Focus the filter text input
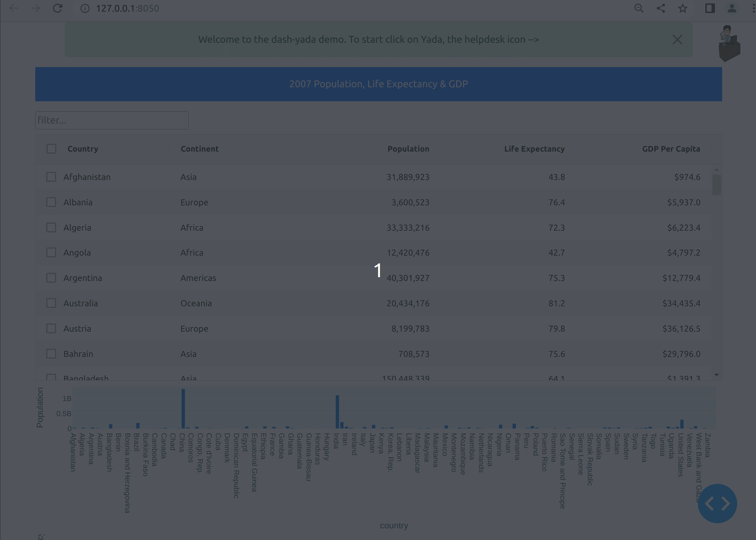The height and width of the screenshot is (540, 756). coord(112,120)
